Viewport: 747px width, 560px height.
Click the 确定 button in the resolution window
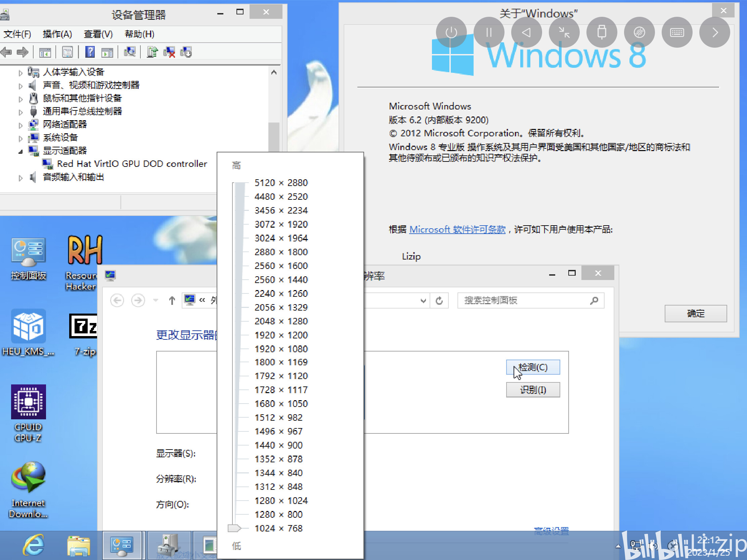(x=696, y=313)
